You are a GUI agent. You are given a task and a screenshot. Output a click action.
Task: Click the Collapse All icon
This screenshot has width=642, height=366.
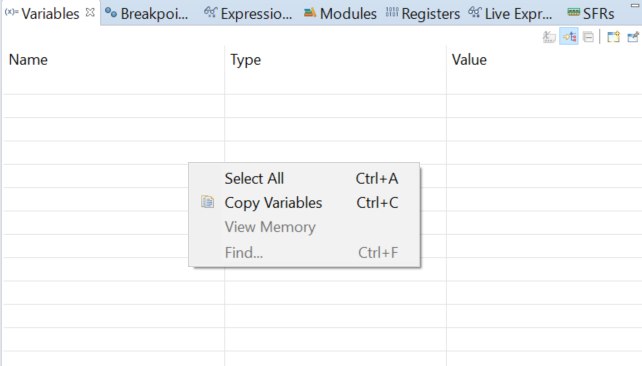(588, 37)
